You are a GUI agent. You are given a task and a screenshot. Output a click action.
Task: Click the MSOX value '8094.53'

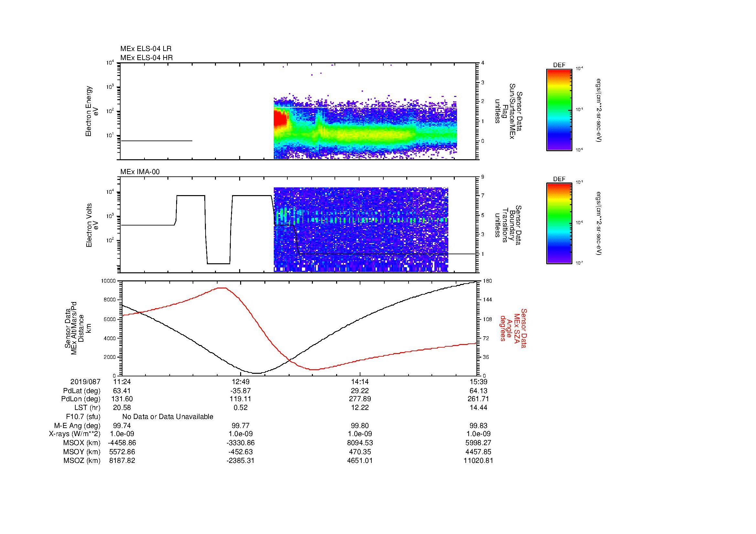point(360,443)
